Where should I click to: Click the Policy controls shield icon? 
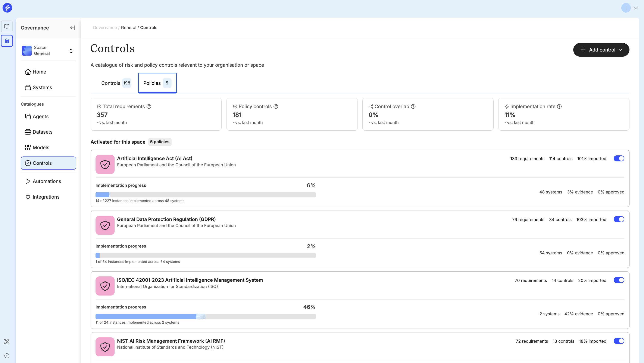click(x=235, y=107)
